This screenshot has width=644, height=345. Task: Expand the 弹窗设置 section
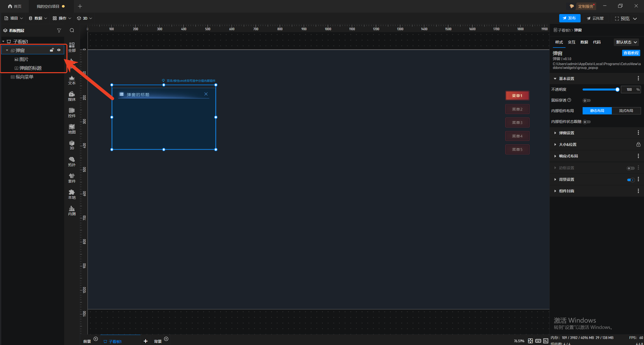tap(567, 133)
